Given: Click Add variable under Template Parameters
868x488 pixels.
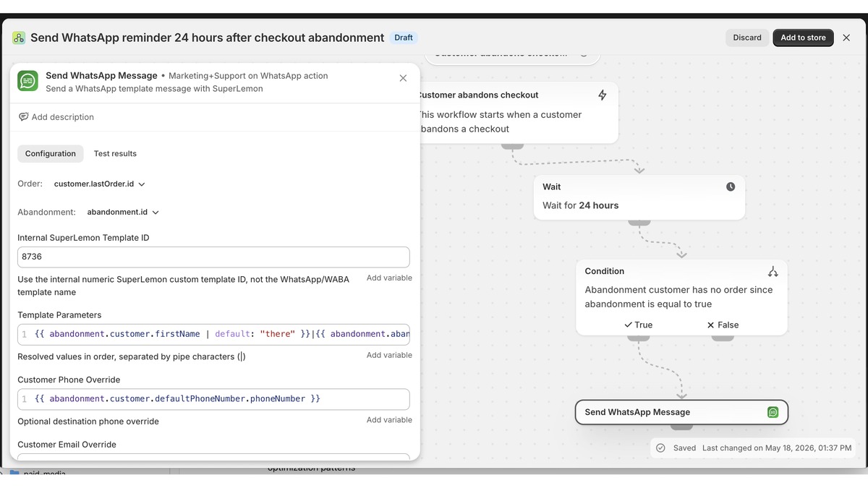Looking at the screenshot, I should (x=389, y=355).
